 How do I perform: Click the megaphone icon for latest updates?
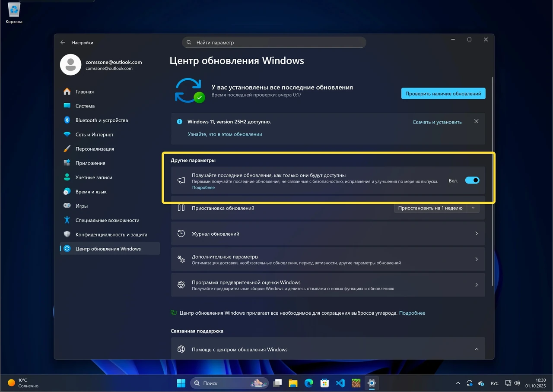point(181,180)
